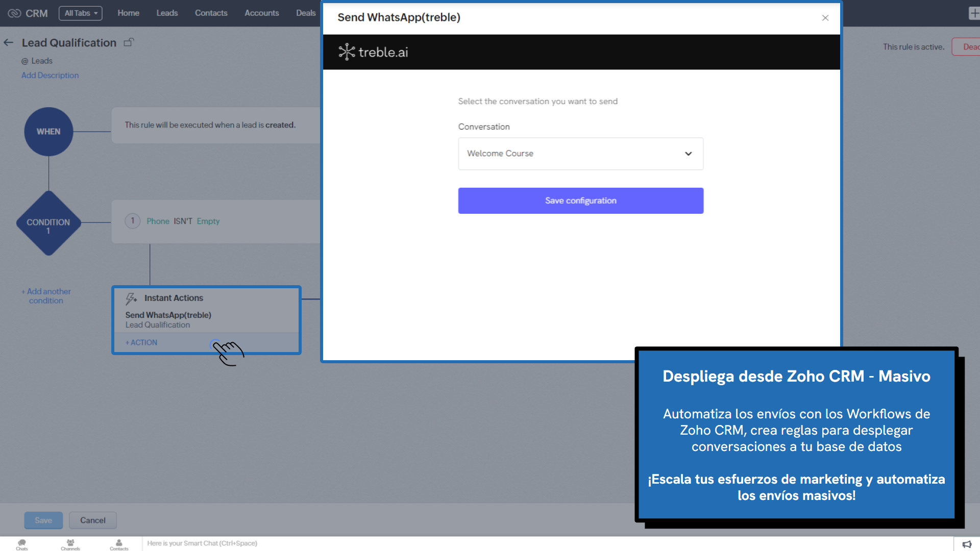Switch to the Accounts tab

(x=261, y=13)
